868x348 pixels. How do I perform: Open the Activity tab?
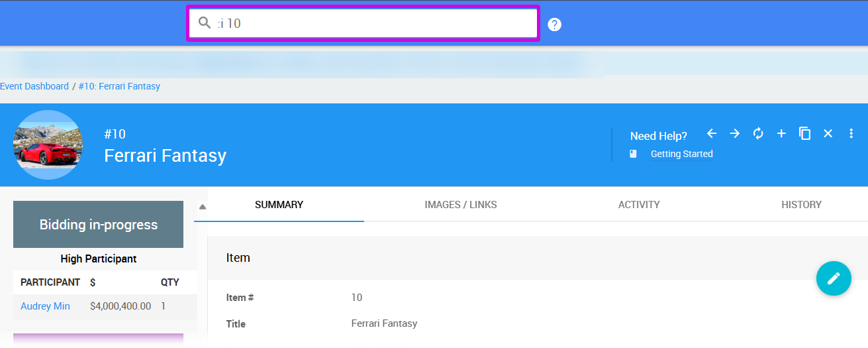coord(638,205)
